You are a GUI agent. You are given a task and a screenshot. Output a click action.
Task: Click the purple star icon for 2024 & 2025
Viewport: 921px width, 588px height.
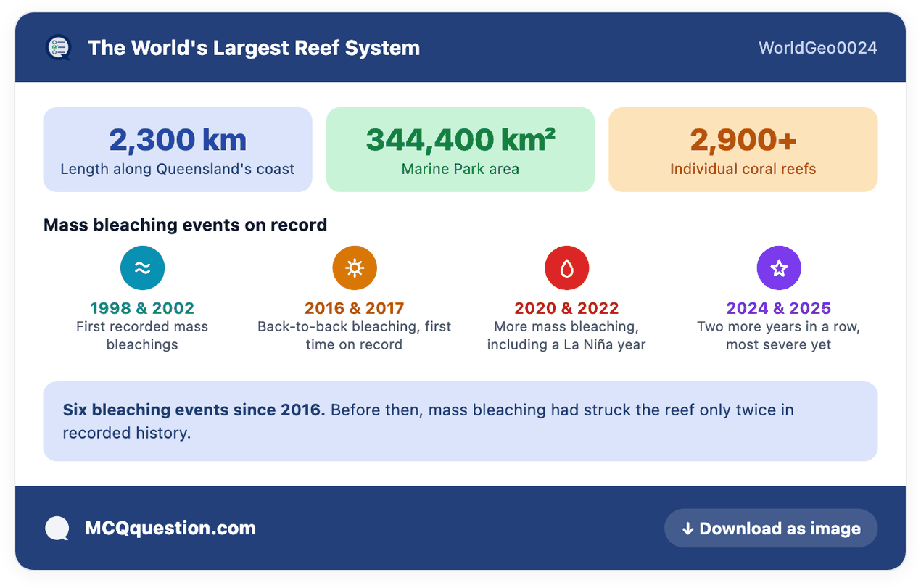779,268
